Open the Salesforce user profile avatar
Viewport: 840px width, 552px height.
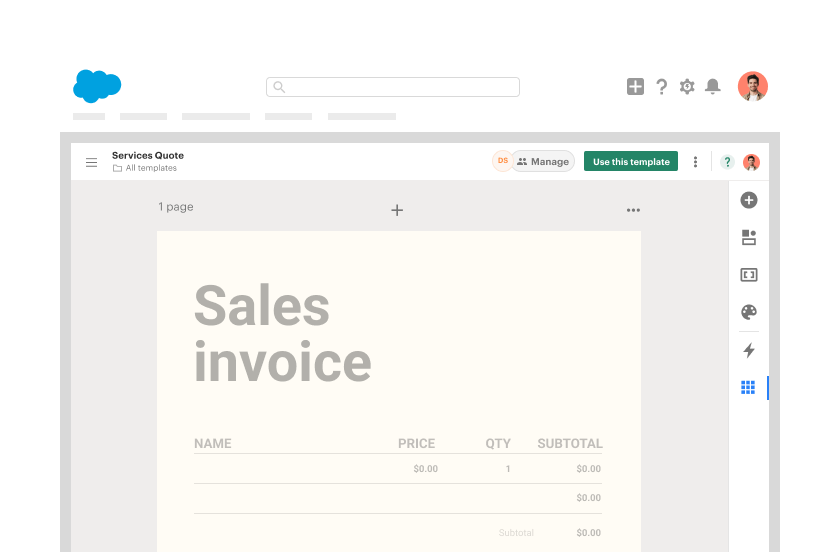coord(753,86)
